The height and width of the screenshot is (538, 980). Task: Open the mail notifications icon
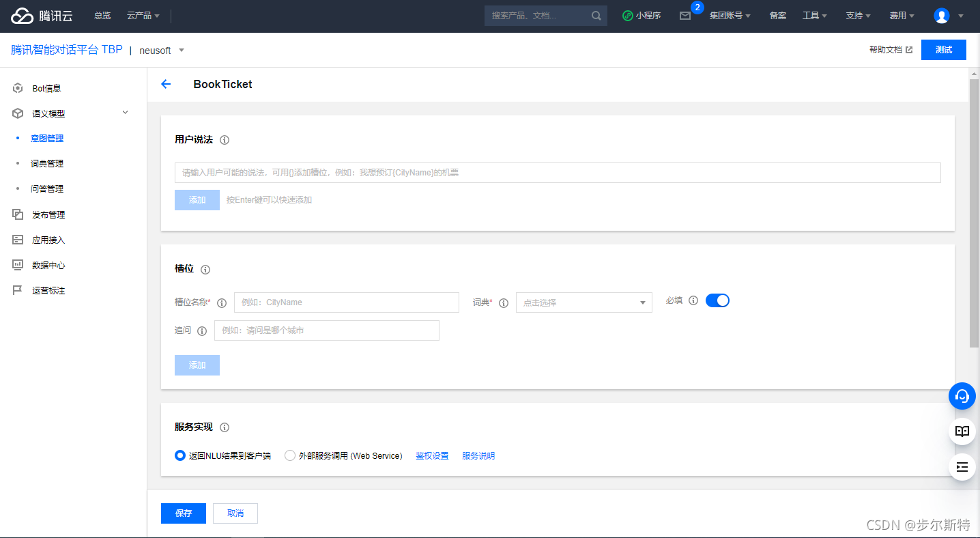(685, 16)
